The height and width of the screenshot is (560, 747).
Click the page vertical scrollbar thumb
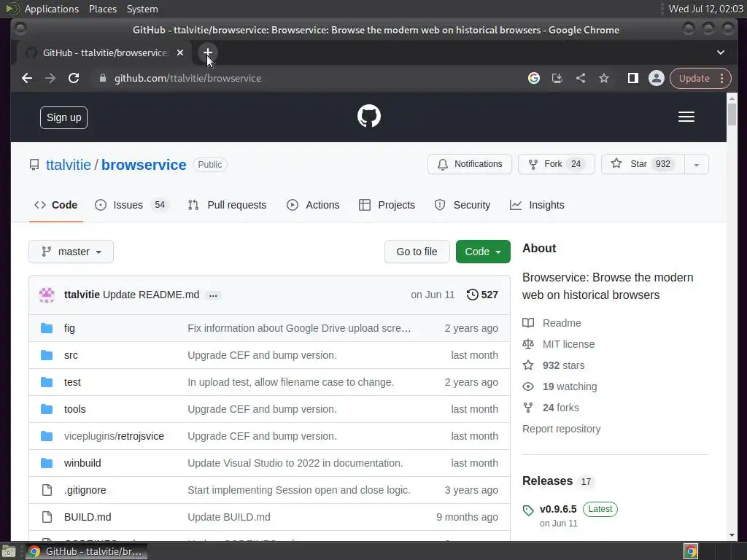point(732,114)
